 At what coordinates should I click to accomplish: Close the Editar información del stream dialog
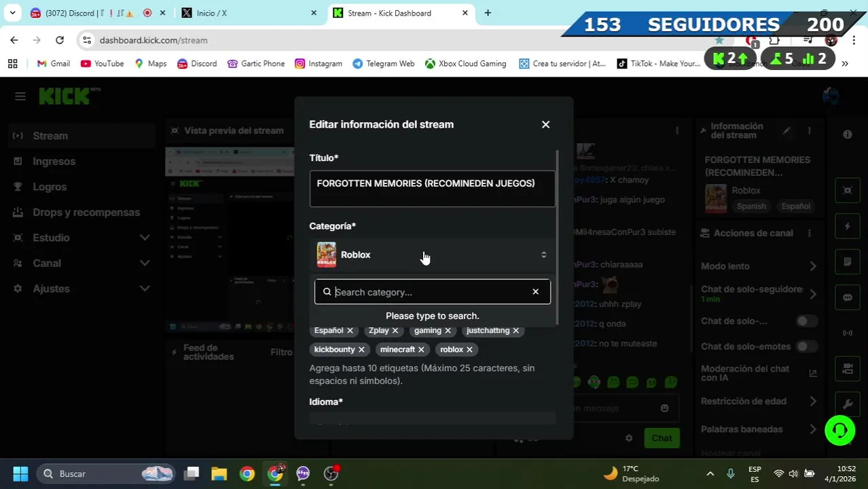(x=545, y=124)
